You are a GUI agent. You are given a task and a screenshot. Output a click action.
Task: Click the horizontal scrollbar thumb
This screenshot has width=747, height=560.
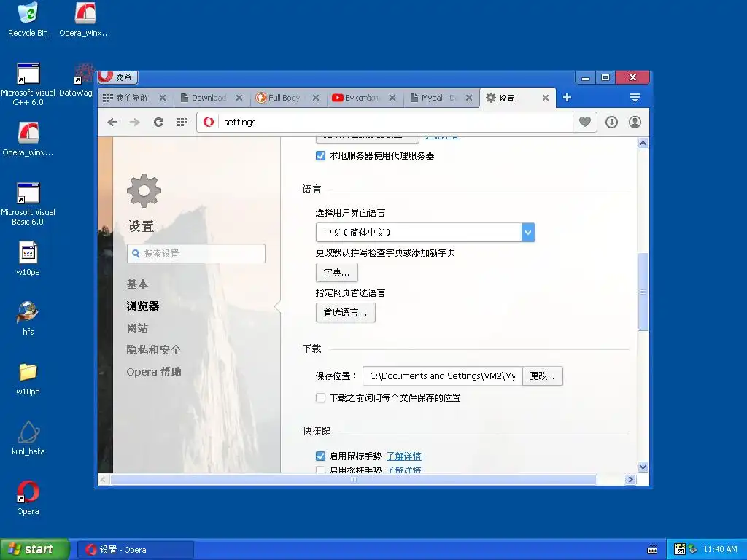(354, 480)
